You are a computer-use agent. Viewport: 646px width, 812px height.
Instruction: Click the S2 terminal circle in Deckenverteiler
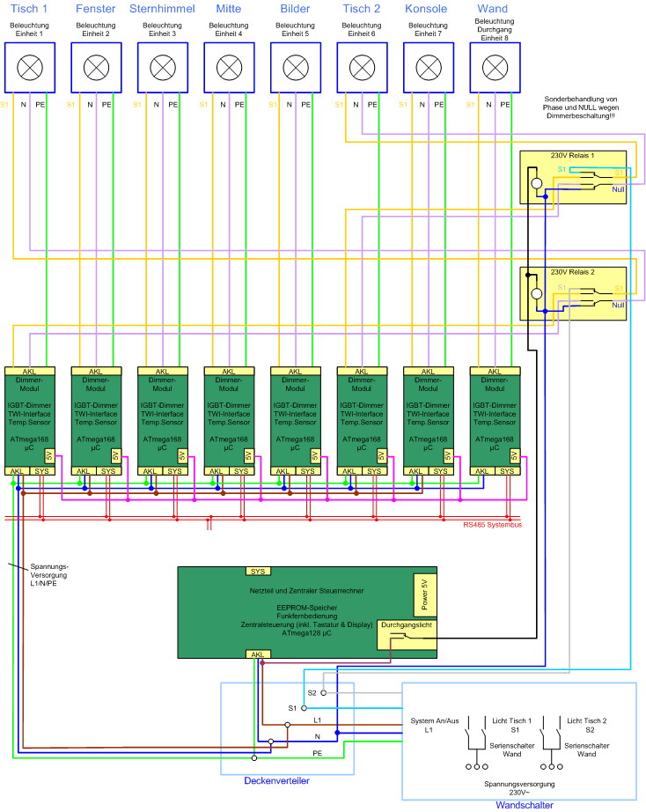tap(324, 692)
